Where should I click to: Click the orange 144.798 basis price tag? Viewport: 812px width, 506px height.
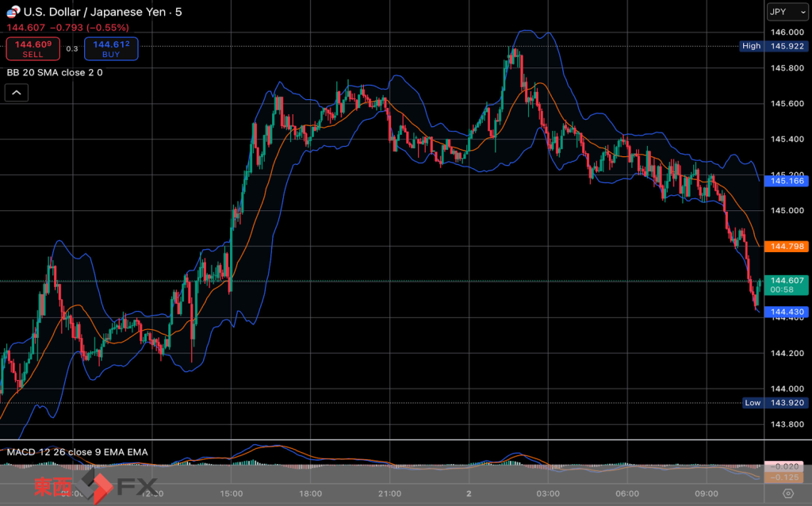[787, 247]
